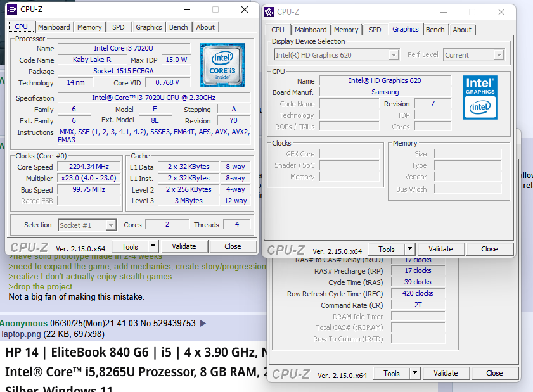Open the About tab in the left CPU-Z window

point(205,27)
